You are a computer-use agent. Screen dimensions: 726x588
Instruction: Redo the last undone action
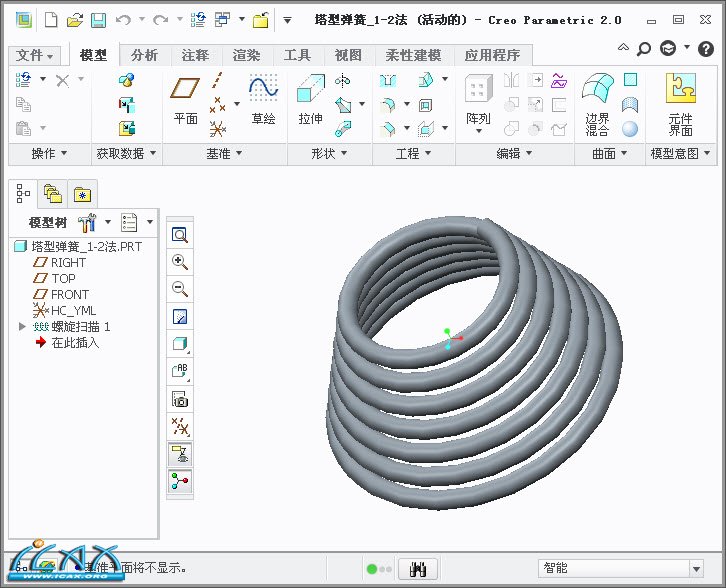[x=160, y=20]
